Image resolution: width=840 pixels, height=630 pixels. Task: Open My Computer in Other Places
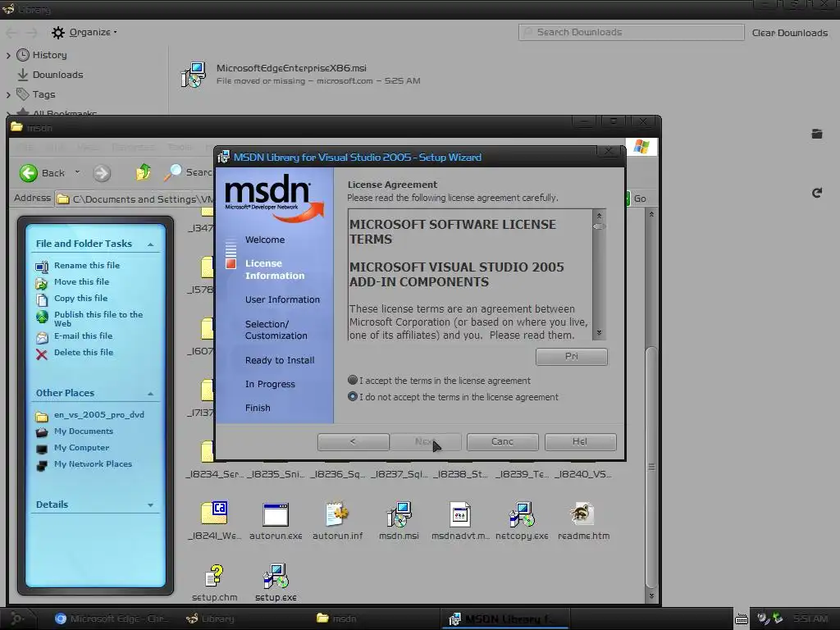[81, 448]
